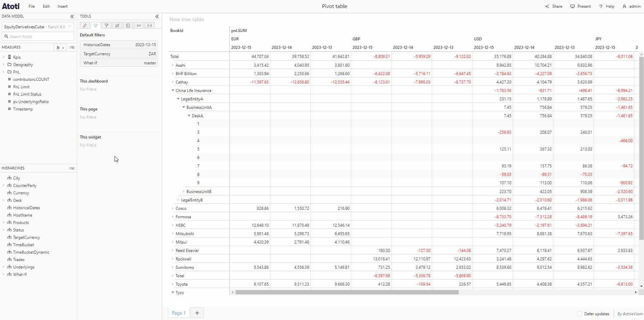
Task: Toggle the Defer updates checkbox
Action: pos(579,314)
